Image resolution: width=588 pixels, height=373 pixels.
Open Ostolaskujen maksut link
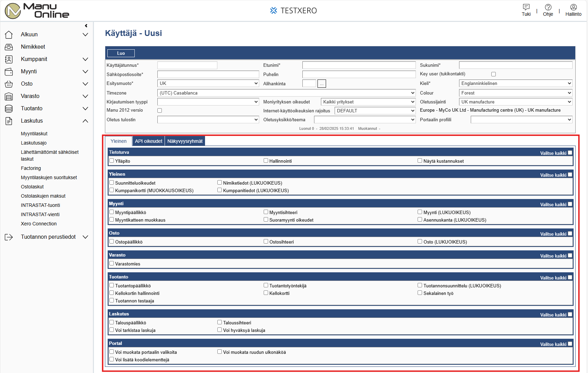[x=43, y=196]
